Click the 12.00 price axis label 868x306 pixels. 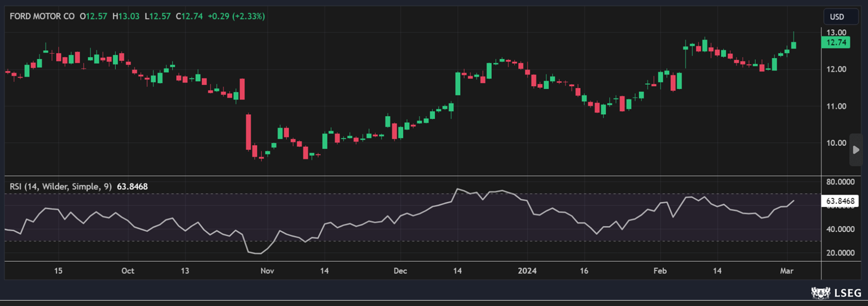tap(836, 69)
